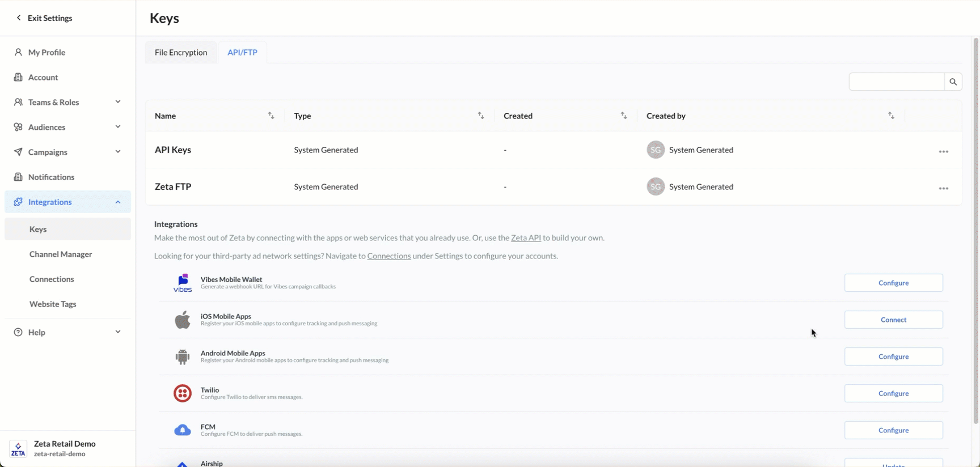
Task: Click the Twilio logo icon
Action: (182, 393)
